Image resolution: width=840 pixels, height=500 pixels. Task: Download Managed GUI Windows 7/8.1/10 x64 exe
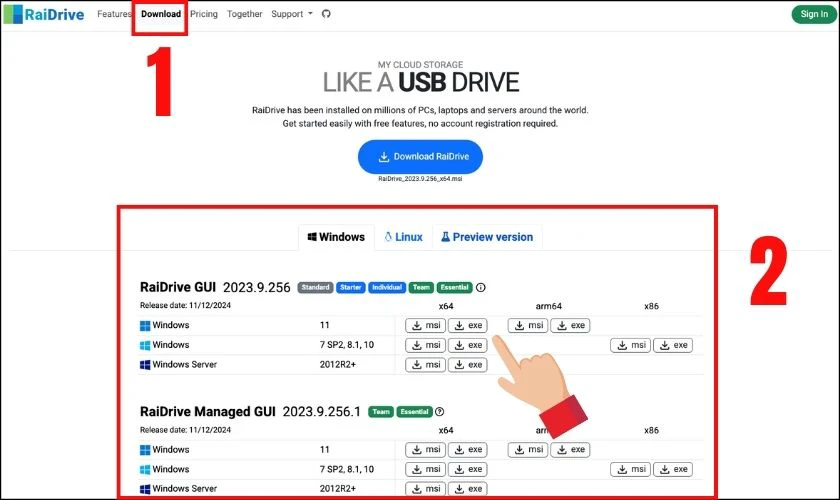[468, 469]
